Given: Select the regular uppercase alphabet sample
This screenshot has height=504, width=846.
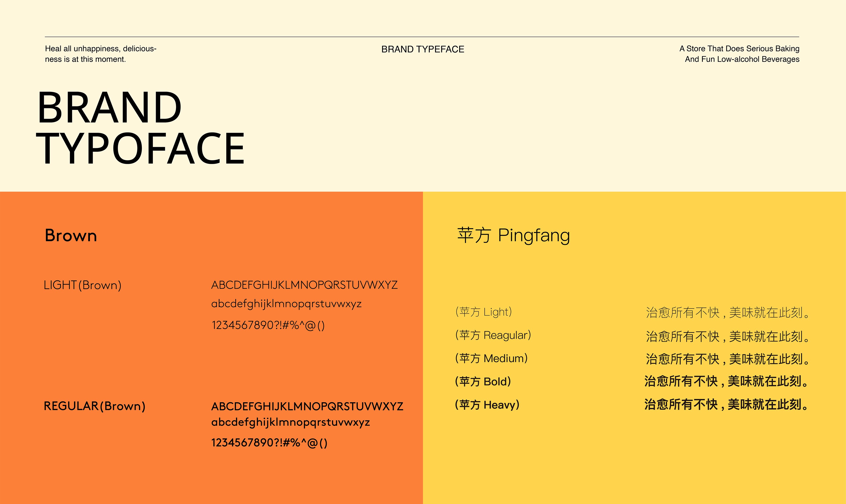Looking at the screenshot, I should 307,406.
